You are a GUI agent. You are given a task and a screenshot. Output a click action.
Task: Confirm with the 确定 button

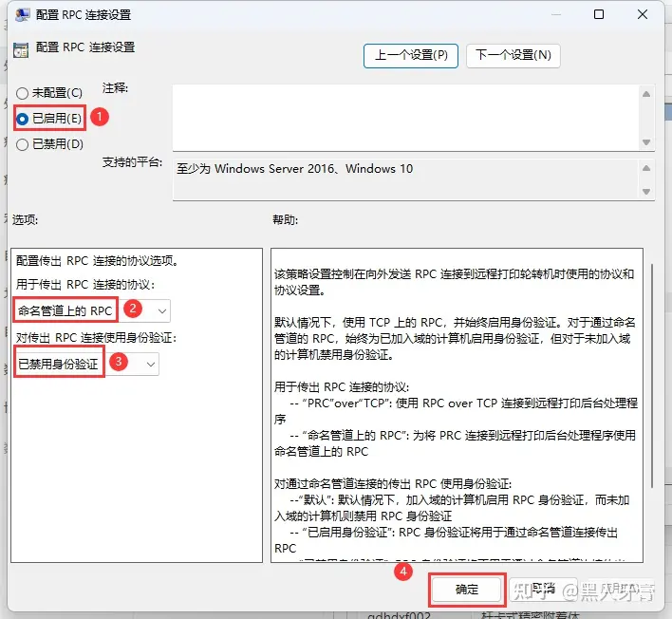click(467, 590)
